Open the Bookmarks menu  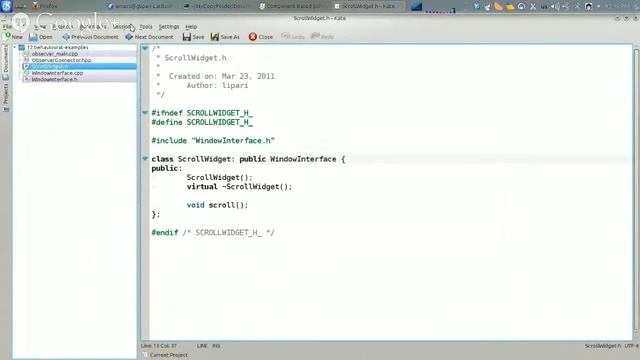pos(93,27)
